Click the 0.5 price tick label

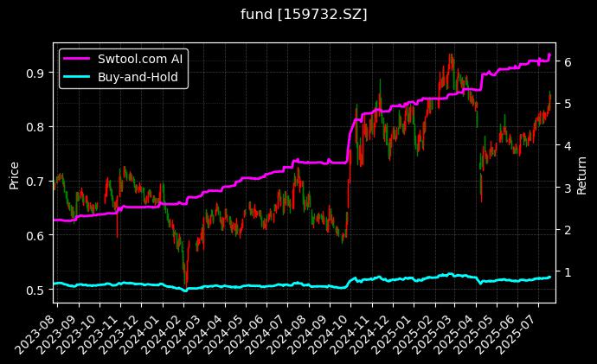tap(36, 290)
